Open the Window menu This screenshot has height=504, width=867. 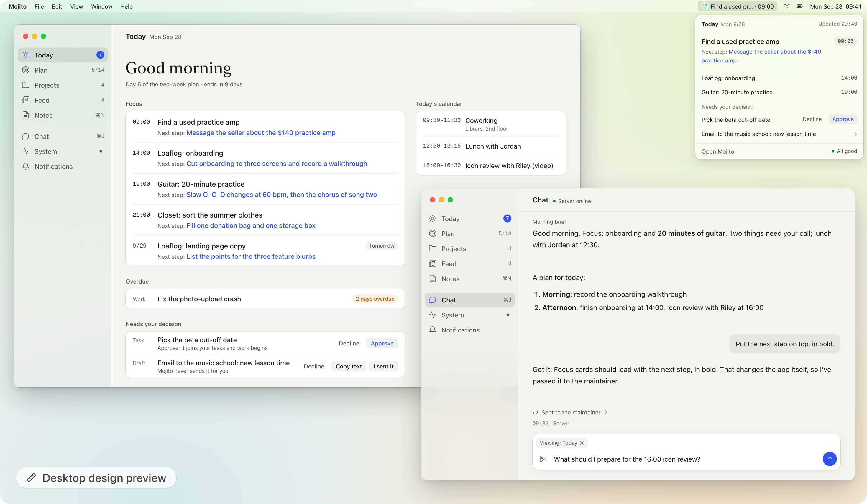[101, 6]
